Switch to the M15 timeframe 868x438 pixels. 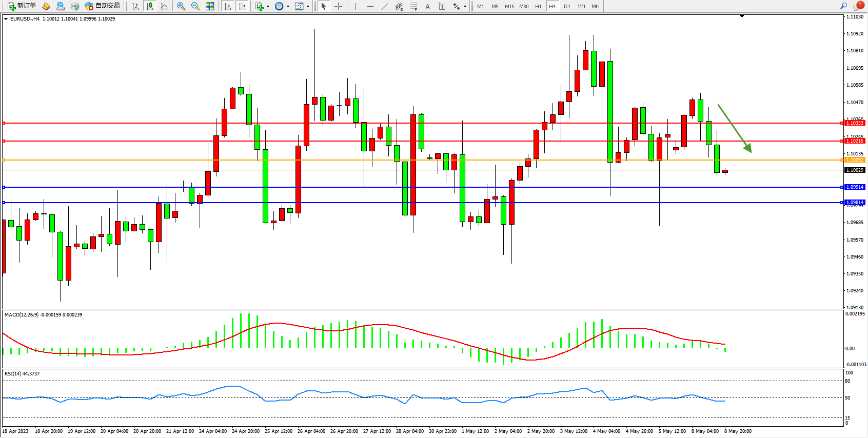coord(509,6)
